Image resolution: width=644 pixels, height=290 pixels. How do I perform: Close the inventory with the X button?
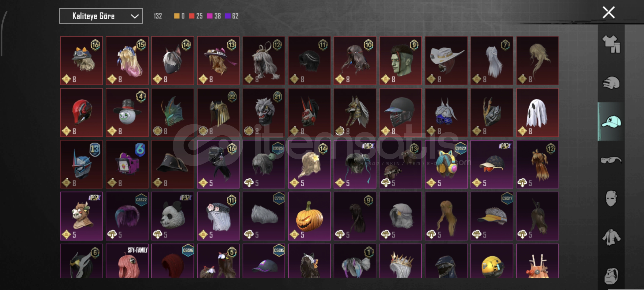609,13
